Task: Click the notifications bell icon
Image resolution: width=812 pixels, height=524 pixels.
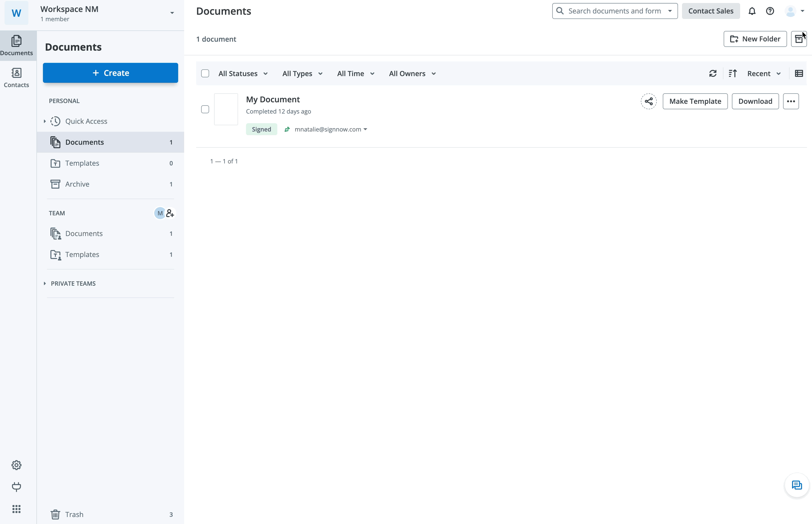Action: (x=752, y=11)
